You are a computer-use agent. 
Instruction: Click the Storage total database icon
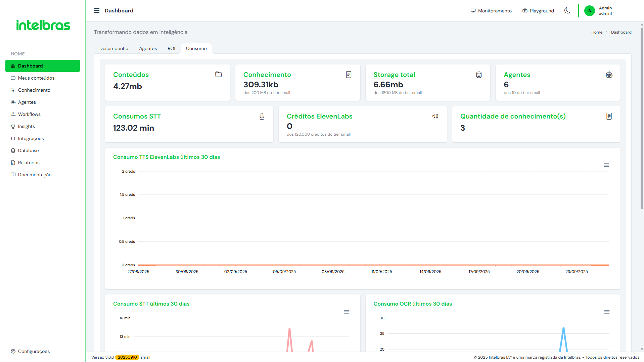[479, 75]
